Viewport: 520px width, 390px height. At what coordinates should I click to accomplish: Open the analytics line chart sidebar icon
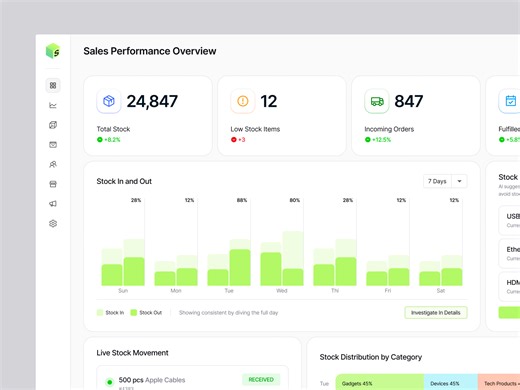pyautogui.click(x=53, y=105)
